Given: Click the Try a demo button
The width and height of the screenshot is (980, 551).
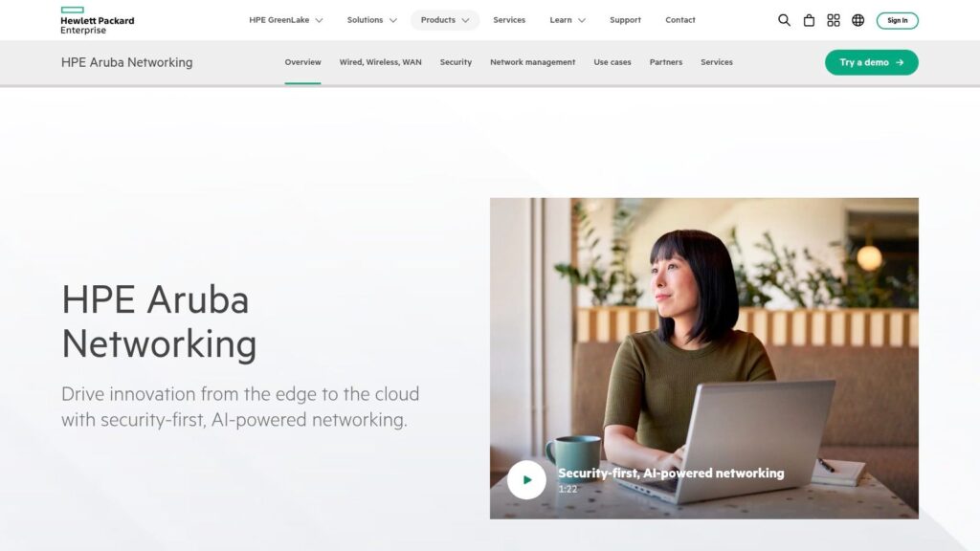Looking at the screenshot, I should (x=871, y=62).
